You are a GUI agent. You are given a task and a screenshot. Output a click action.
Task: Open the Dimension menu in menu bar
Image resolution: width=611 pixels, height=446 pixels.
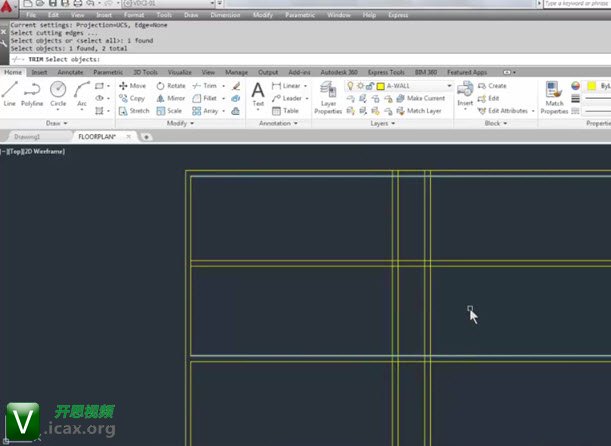click(225, 15)
